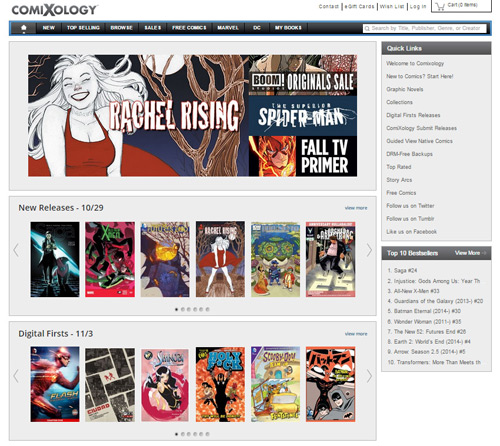Open Like us on Facebook link
The height and width of the screenshot is (446, 500).
click(411, 232)
